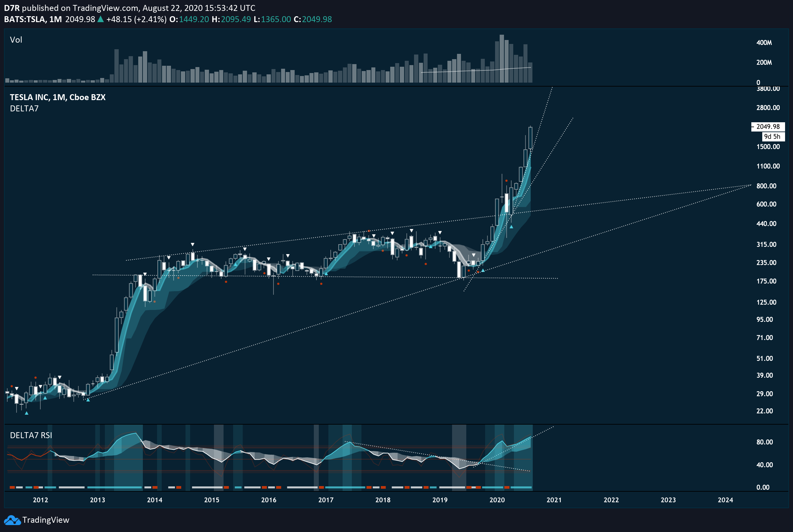The width and height of the screenshot is (793, 532).
Task: Click the open price value 1449.20
Action: pos(194,19)
